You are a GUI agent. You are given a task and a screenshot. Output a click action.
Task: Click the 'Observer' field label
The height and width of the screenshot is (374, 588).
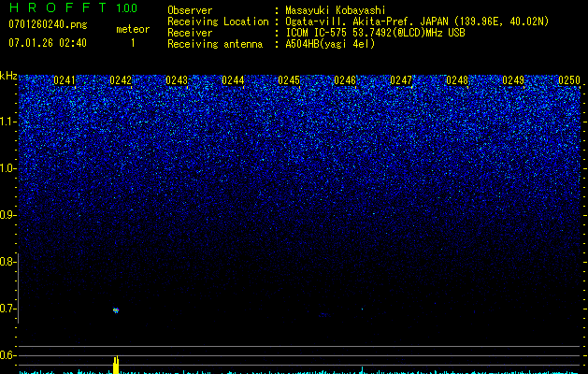click(x=190, y=10)
